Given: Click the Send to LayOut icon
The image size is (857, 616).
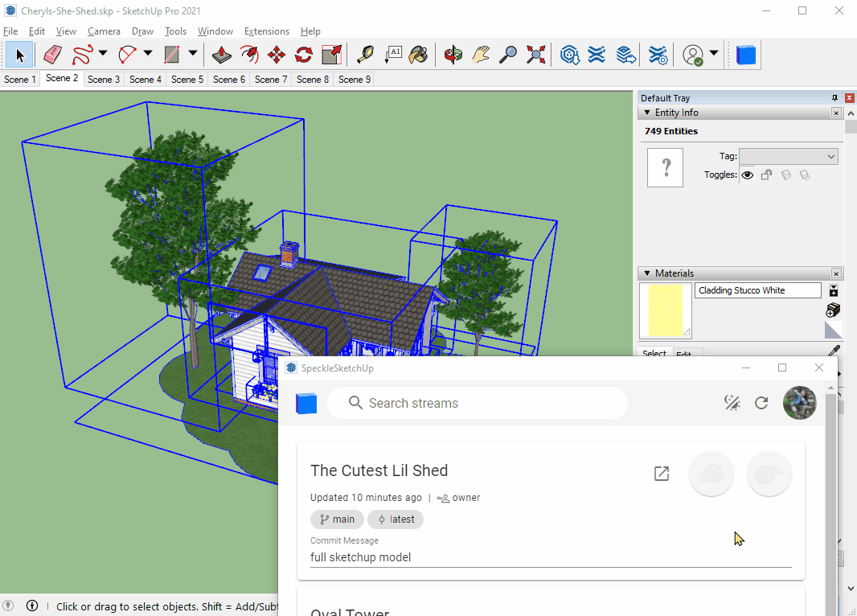Looking at the screenshot, I should 625,55.
